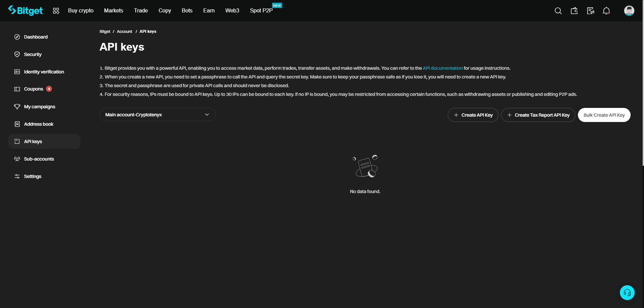Open the notifications bell
Screen dimensions: 644x308
606,11
